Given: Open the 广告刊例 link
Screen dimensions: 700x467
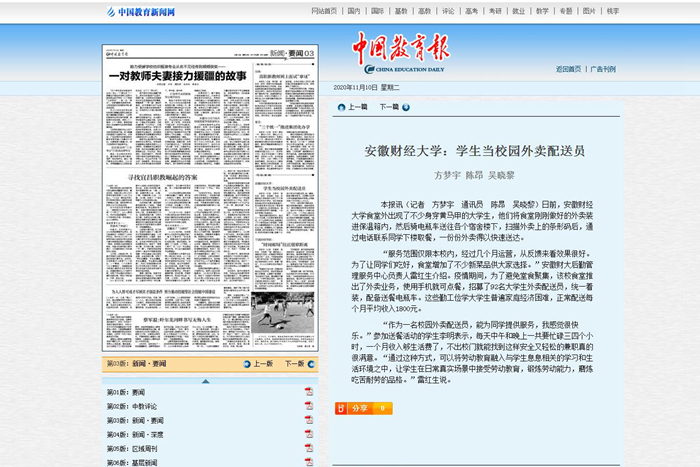Looking at the screenshot, I should pyautogui.click(x=603, y=69).
